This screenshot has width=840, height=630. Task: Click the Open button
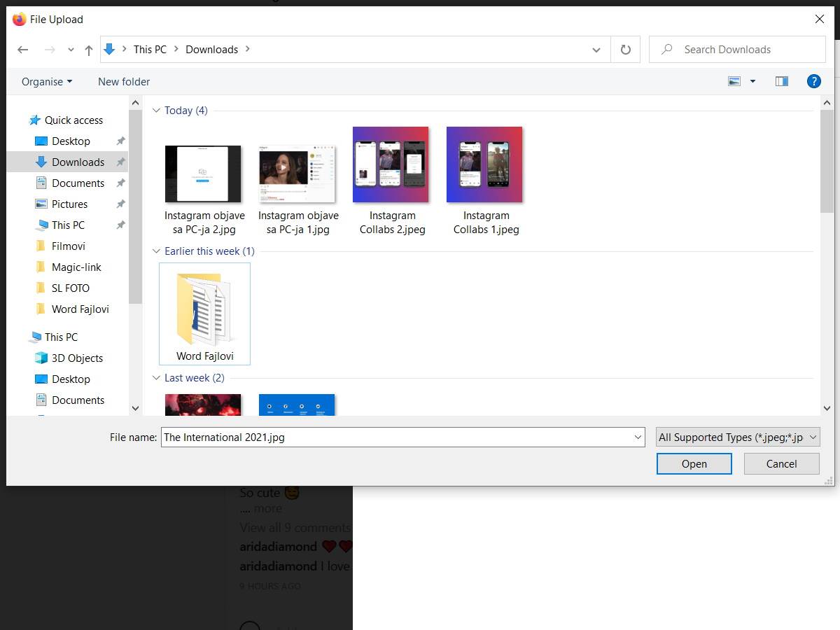[694, 463]
